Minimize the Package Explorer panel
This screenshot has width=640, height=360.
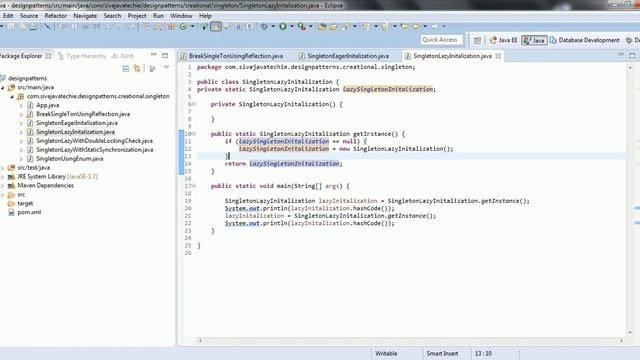pos(153,55)
